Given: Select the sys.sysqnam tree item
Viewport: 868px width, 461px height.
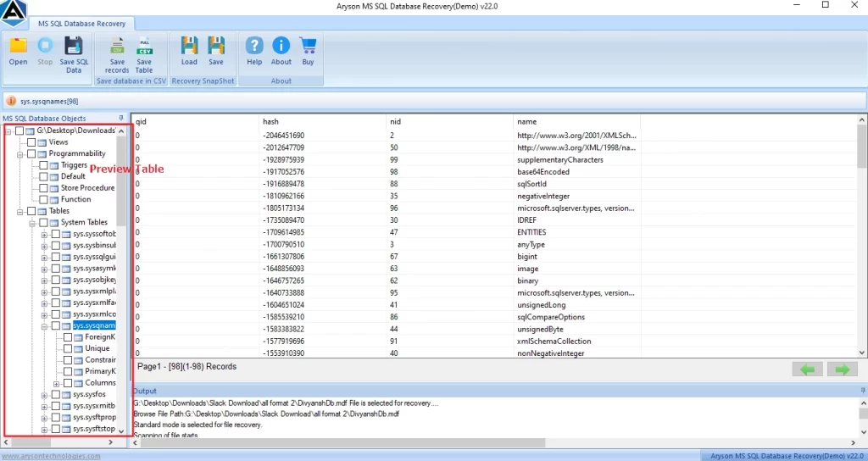Looking at the screenshot, I should click(x=94, y=326).
